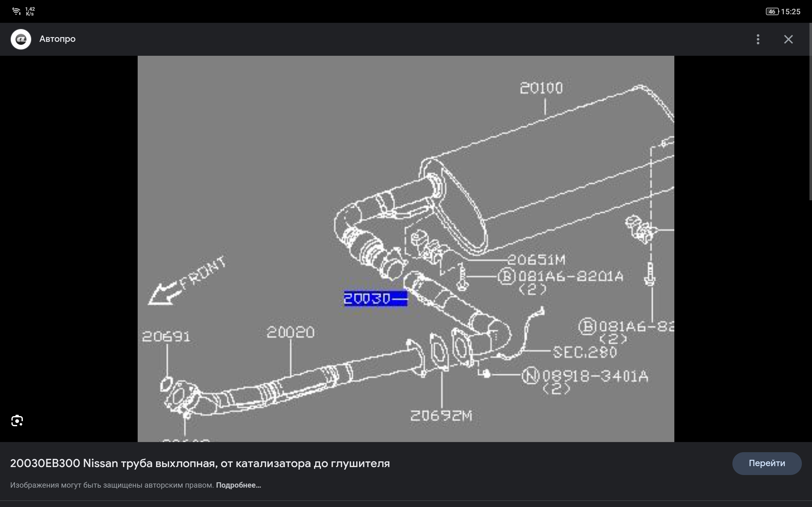Click the SEC.280 reference label
Viewport: 812px width, 507px height.
click(x=585, y=352)
